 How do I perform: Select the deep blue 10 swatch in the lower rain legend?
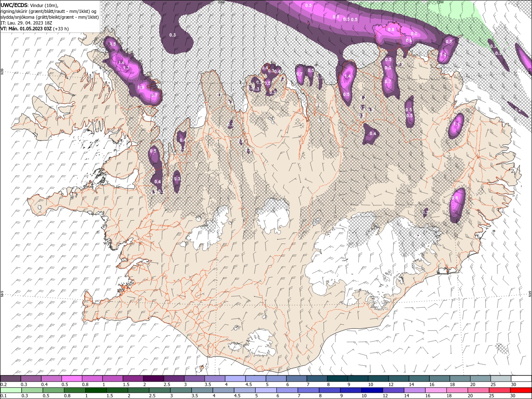pos(372,390)
